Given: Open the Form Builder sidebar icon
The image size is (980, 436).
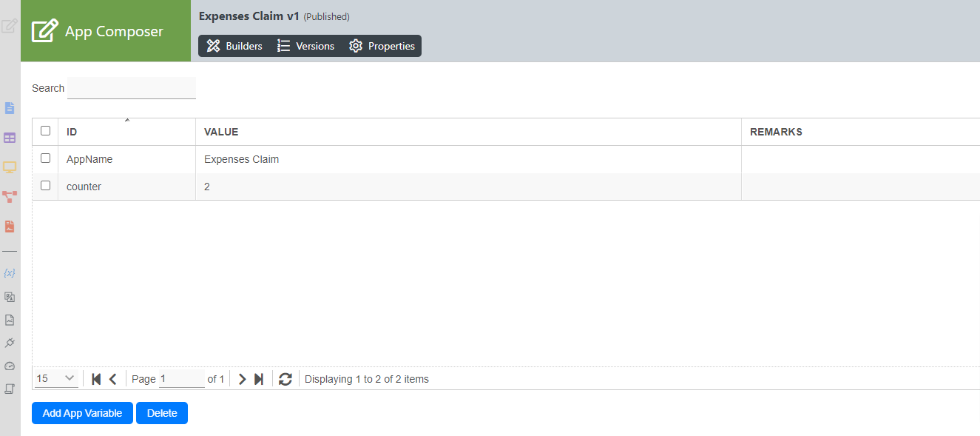Looking at the screenshot, I should [x=10, y=108].
